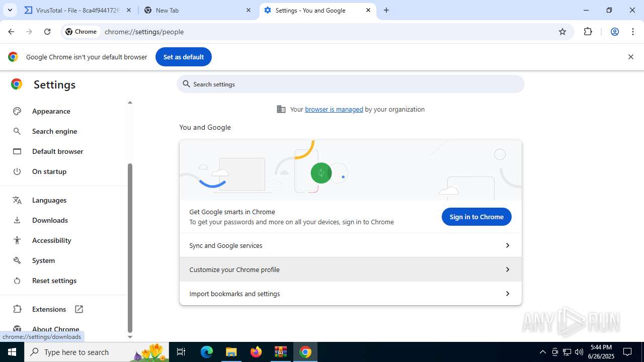Open Task View on the taskbar
This screenshot has height=362, width=644.
(181, 352)
